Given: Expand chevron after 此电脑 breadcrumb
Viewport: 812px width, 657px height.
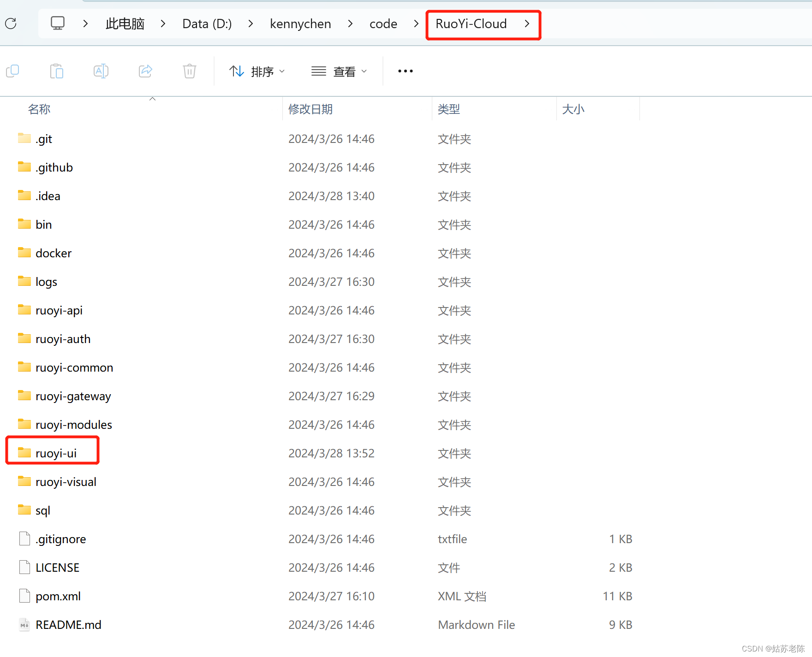Looking at the screenshot, I should click(163, 24).
